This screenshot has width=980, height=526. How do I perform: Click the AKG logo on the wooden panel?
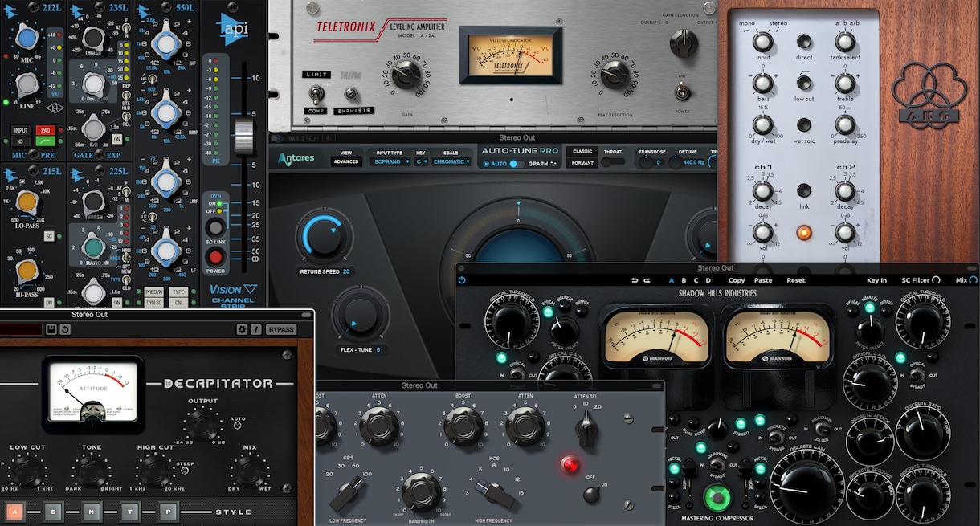pos(931,93)
